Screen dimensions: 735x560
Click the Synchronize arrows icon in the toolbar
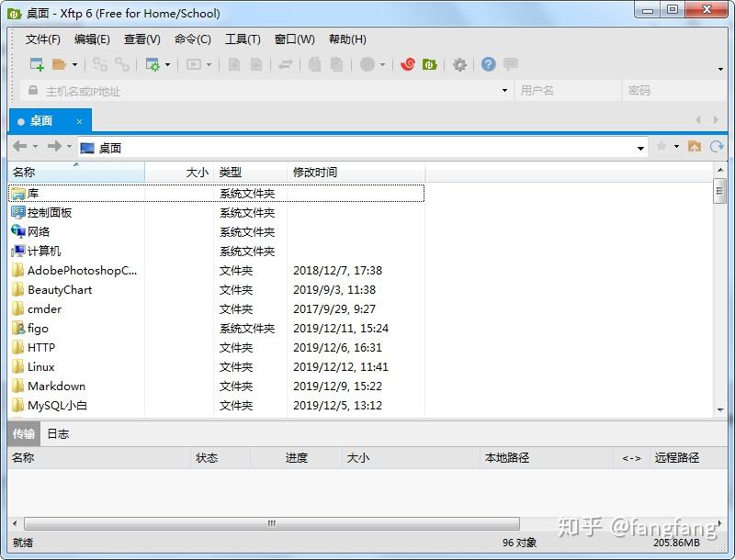288,64
